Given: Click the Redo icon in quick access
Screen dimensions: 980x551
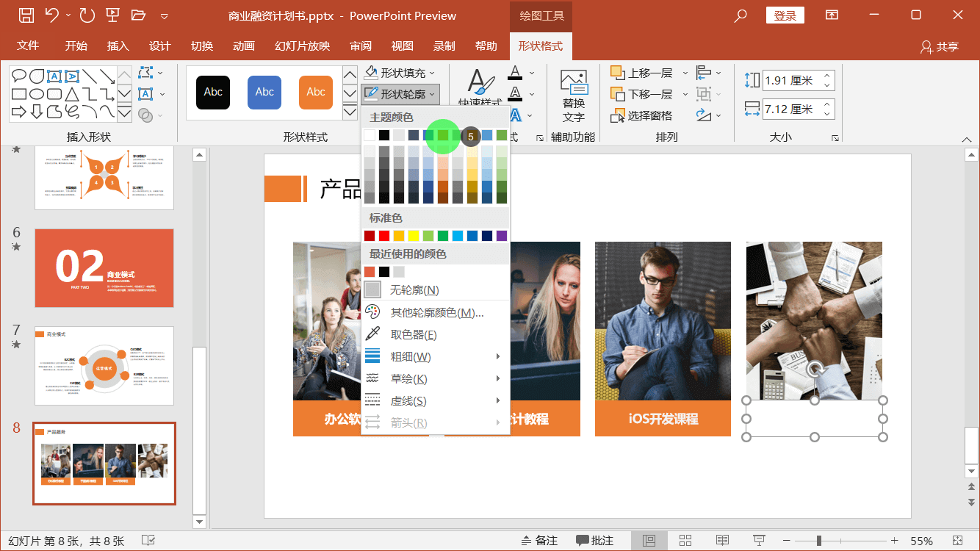Looking at the screenshot, I should (x=87, y=15).
